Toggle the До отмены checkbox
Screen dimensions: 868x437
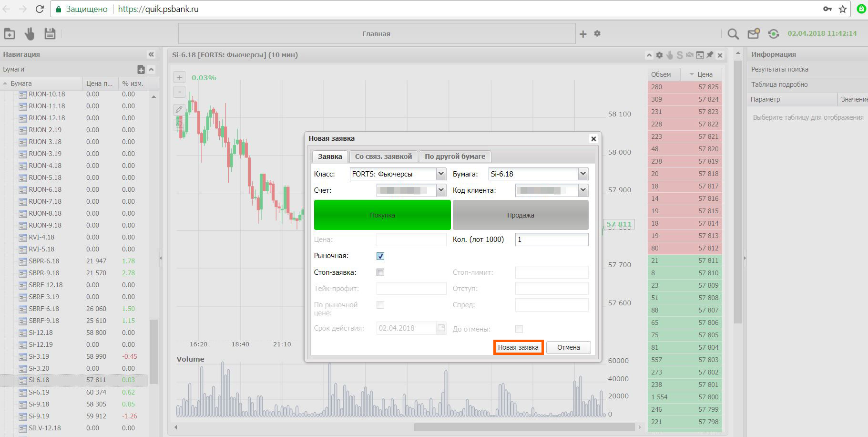coord(519,329)
